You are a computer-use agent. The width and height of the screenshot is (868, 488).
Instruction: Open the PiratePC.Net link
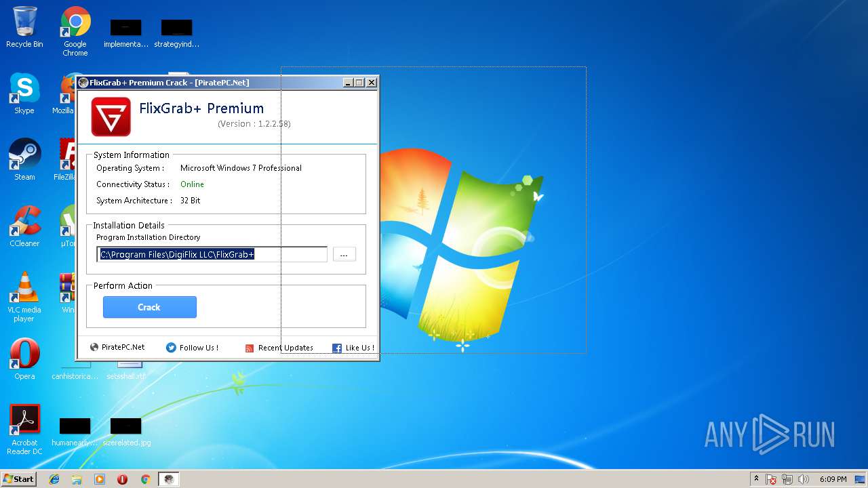(123, 347)
